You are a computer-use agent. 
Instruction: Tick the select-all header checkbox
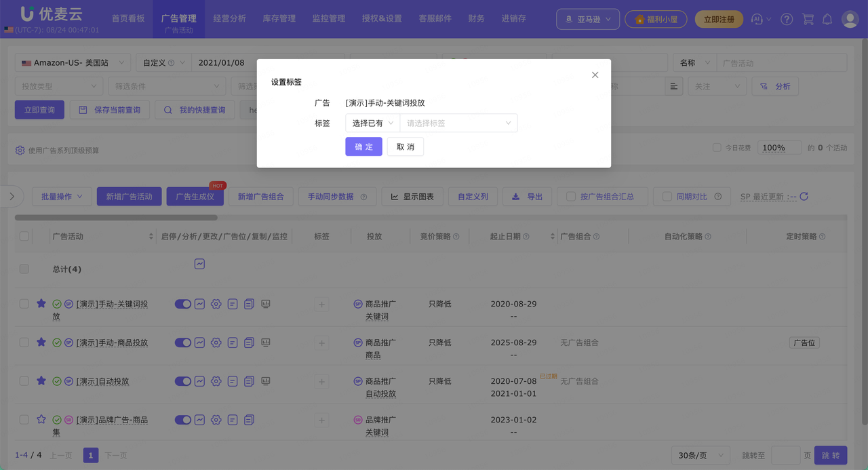click(24, 237)
